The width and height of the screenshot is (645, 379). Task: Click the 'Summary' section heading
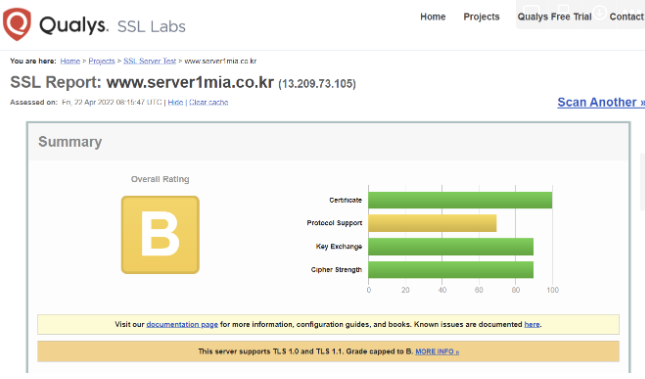pyautogui.click(x=70, y=142)
